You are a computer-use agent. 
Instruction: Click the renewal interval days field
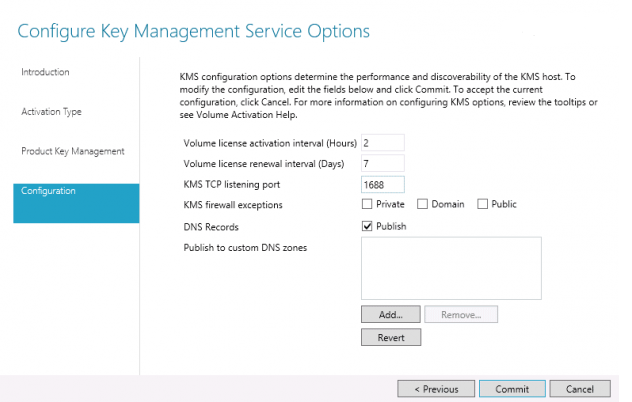click(x=382, y=163)
